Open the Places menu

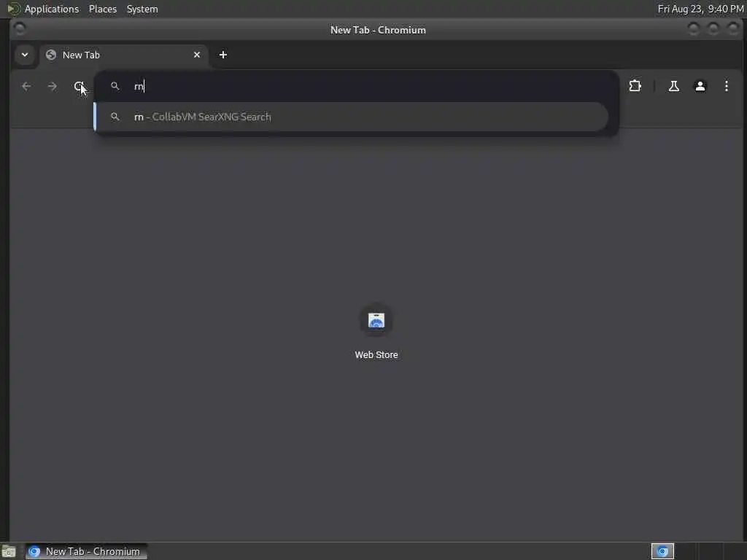103,9
